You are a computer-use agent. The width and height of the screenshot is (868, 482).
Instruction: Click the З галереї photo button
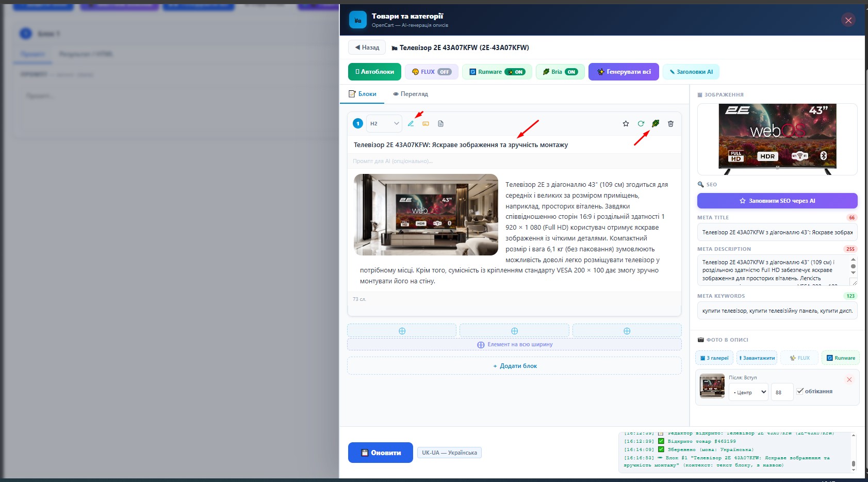coord(714,358)
